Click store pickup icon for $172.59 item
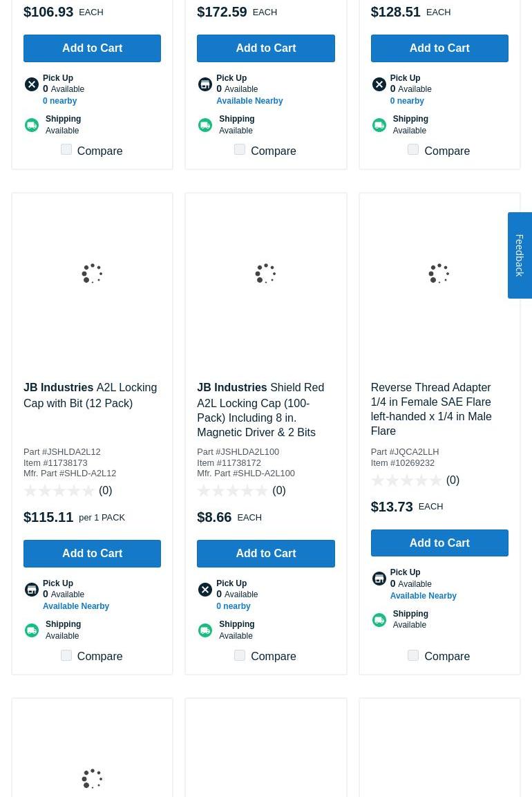 tap(205, 84)
